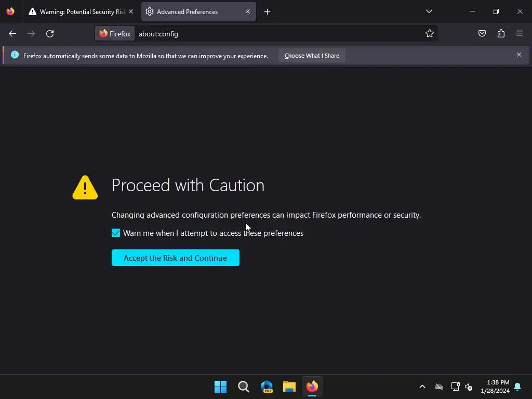Close the Advanced Preferences tab

click(x=248, y=11)
